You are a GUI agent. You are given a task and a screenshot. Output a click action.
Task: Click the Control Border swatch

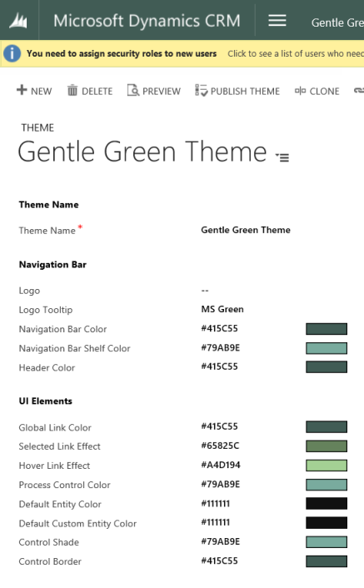(327, 561)
